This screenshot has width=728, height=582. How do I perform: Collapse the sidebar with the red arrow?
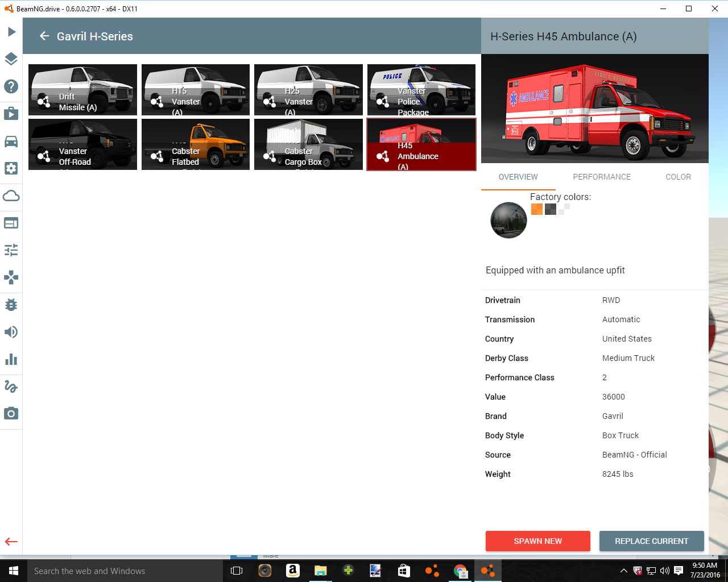coord(11,542)
